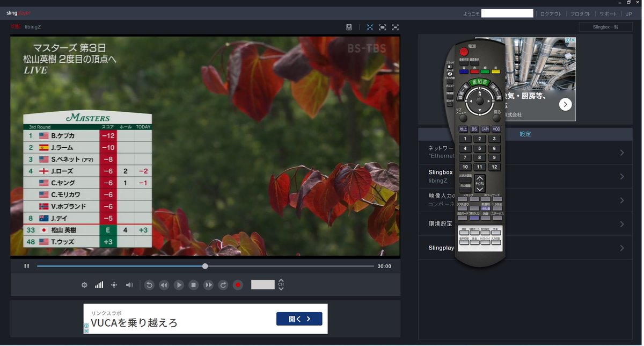644x346 pixels.
Task: Click the four-arrow move icon in controls
Action: [114, 285]
